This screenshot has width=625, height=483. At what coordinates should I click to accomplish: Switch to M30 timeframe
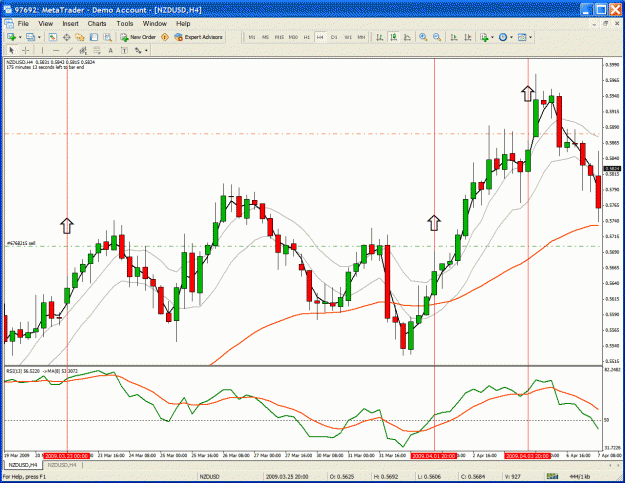(x=293, y=37)
